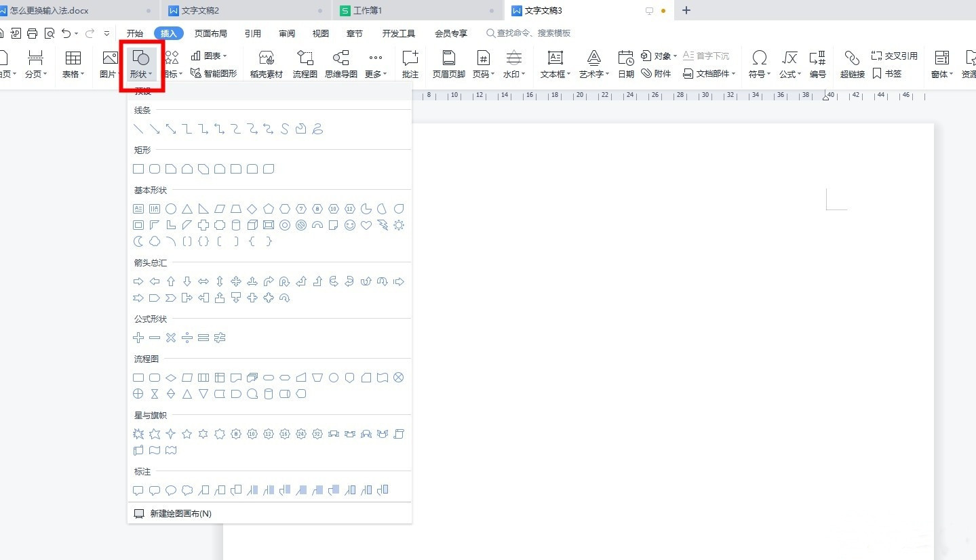The width and height of the screenshot is (976, 560).
Task: Insert 日期 date
Action: (x=626, y=64)
